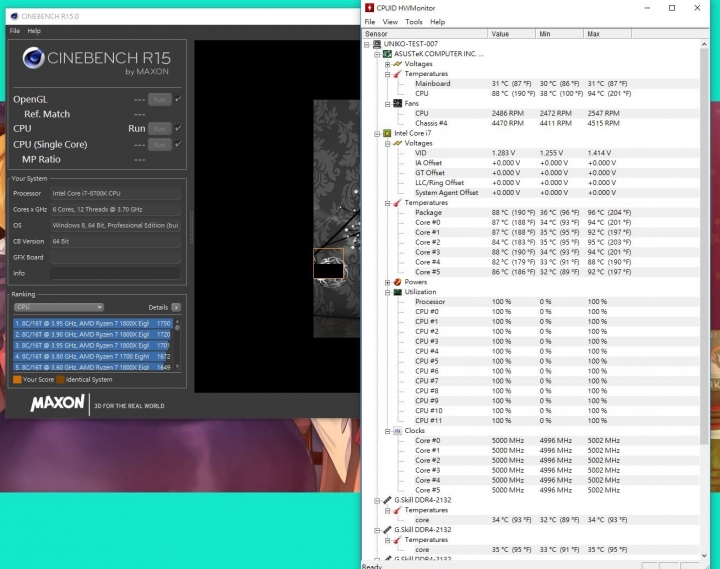This screenshot has height=569, width=720.
Task: Click the Intel Core i7 Temperatures icon
Action: tap(398, 203)
